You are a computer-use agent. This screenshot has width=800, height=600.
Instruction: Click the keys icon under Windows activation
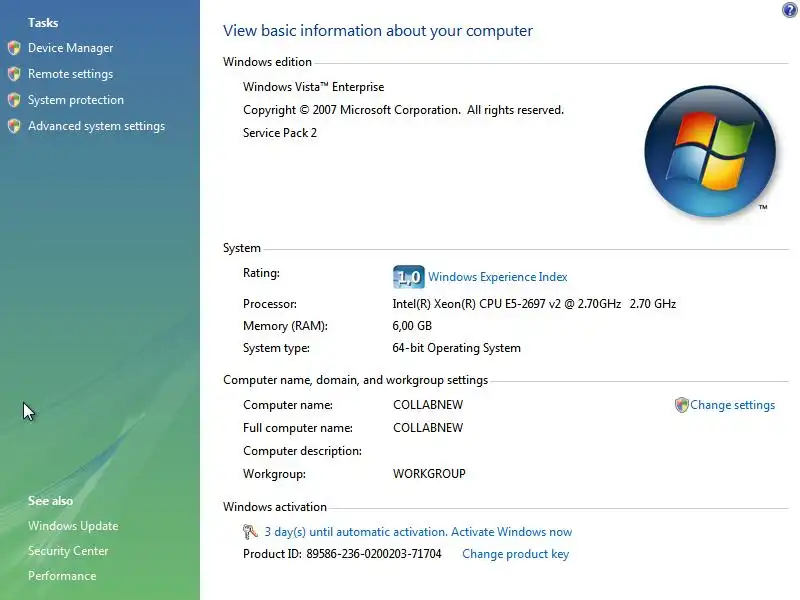pos(250,532)
